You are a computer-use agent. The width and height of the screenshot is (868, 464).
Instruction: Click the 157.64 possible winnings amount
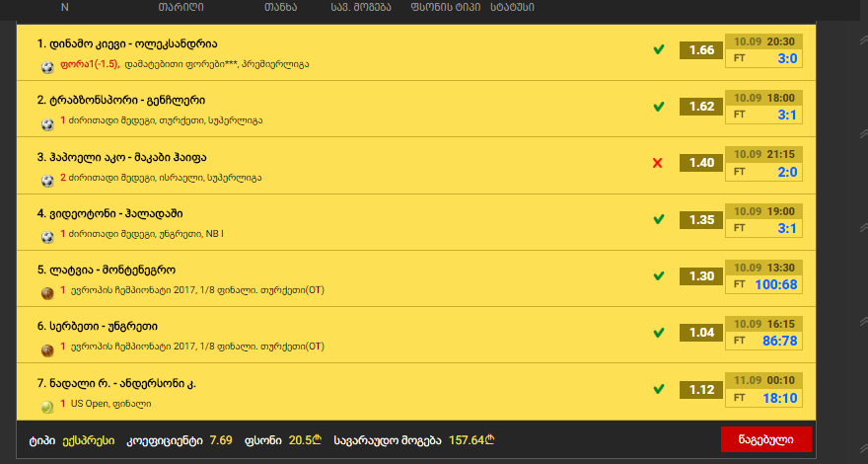point(471,440)
